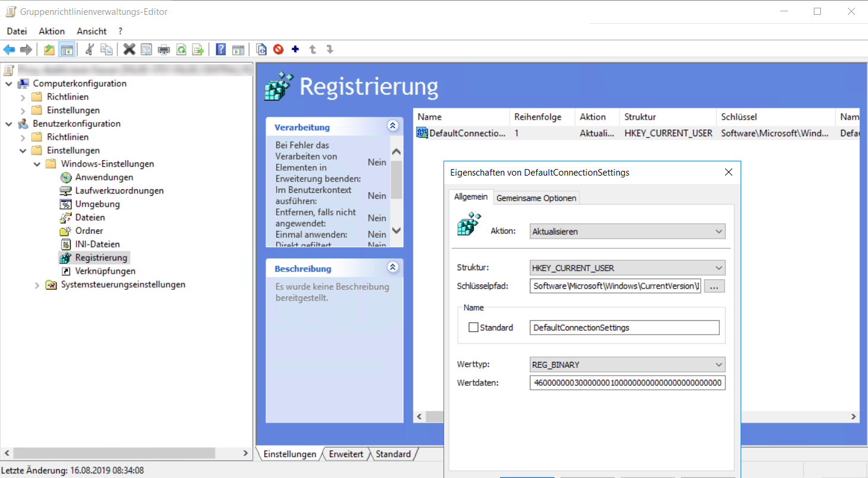Select the Einstellungen bottom tab
The image size is (868, 478).
tap(290, 454)
